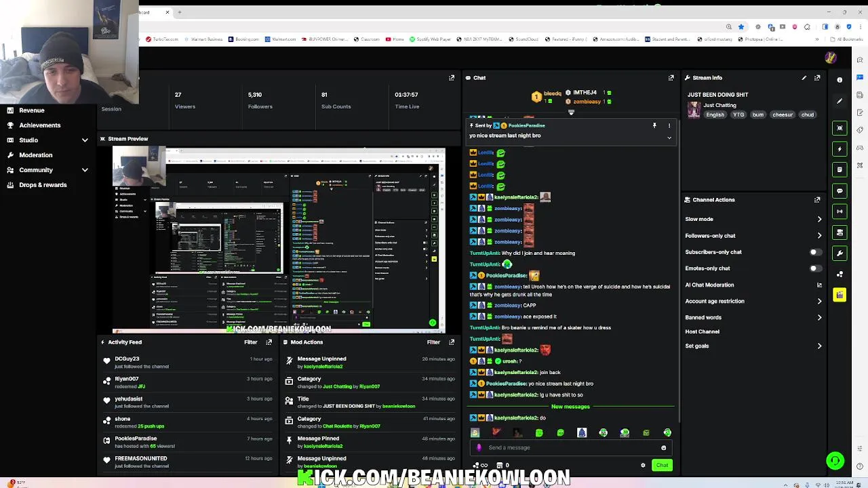
Task: Click the English stream tag
Action: (x=715, y=115)
